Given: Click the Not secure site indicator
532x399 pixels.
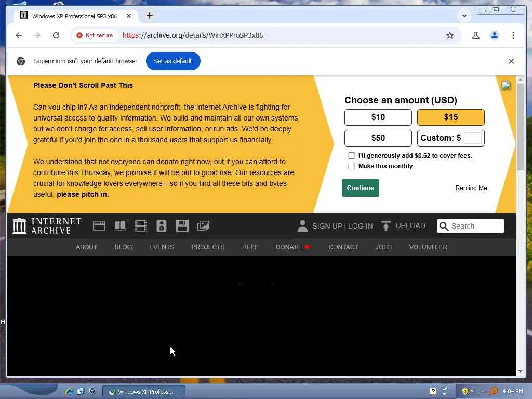Looking at the screenshot, I should tap(95, 35).
